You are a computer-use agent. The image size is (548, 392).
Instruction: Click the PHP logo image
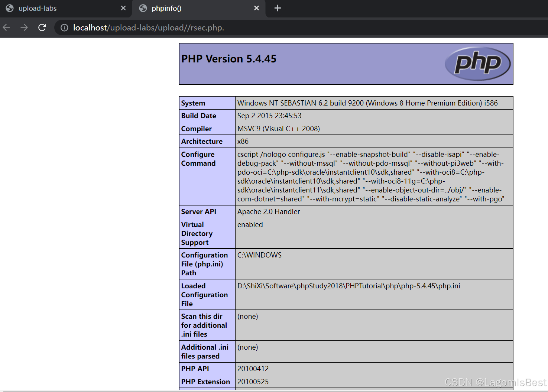pyautogui.click(x=477, y=64)
